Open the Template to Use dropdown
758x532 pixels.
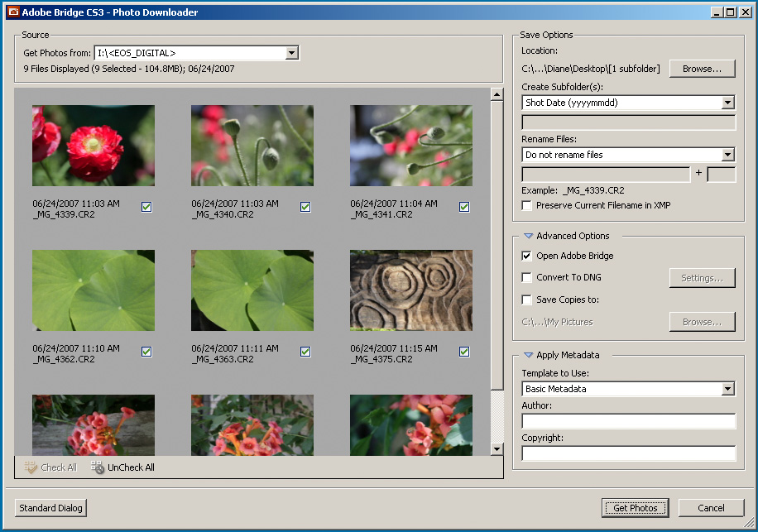(727, 389)
